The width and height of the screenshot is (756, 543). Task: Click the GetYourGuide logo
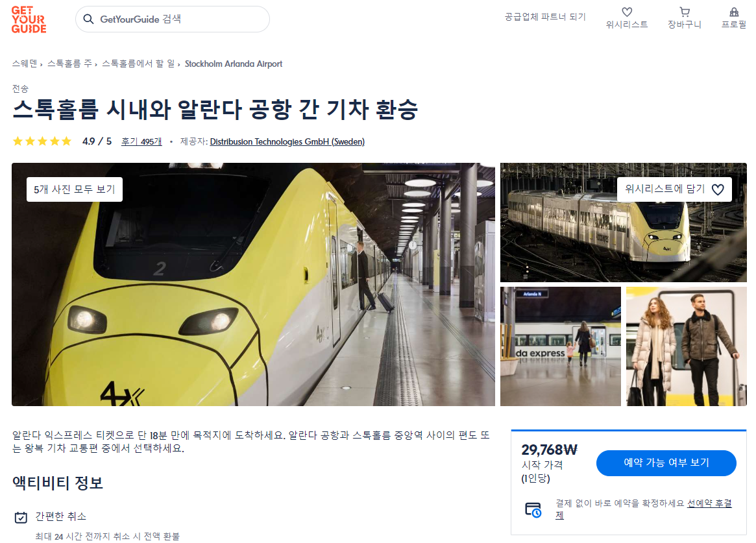29,19
